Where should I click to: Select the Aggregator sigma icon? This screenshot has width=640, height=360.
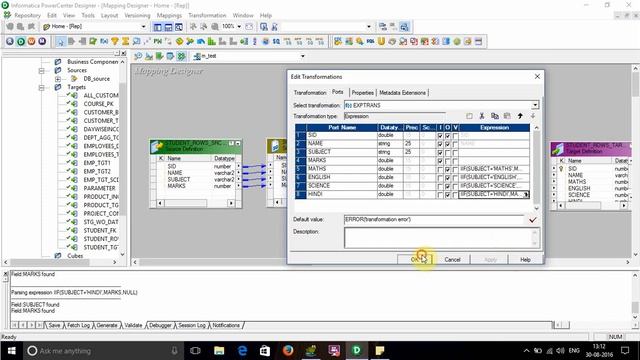pos(125,41)
